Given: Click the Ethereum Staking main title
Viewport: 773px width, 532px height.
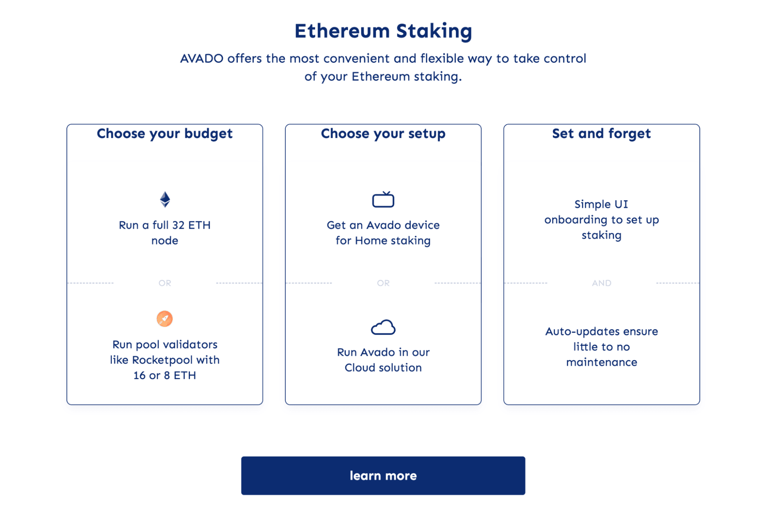Looking at the screenshot, I should (x=383, y=31).
